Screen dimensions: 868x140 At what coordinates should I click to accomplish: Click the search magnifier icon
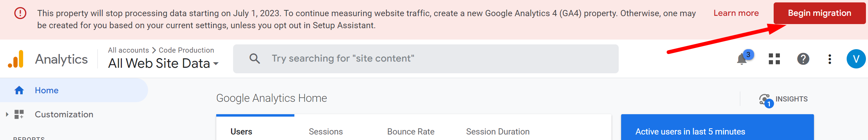[255, 58]
